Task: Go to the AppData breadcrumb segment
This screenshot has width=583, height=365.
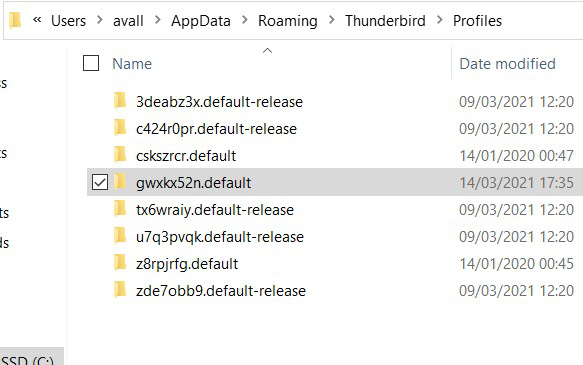Action: (201, 21)
